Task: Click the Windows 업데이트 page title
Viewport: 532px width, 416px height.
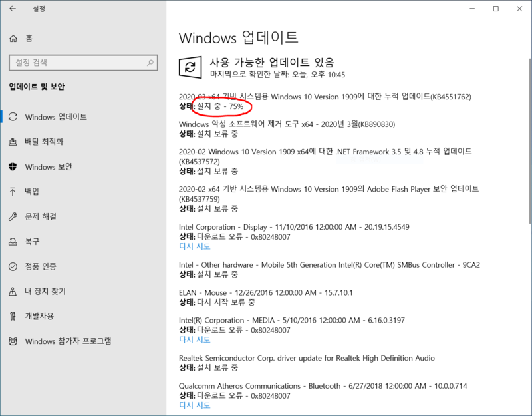Action: point(239,37)
